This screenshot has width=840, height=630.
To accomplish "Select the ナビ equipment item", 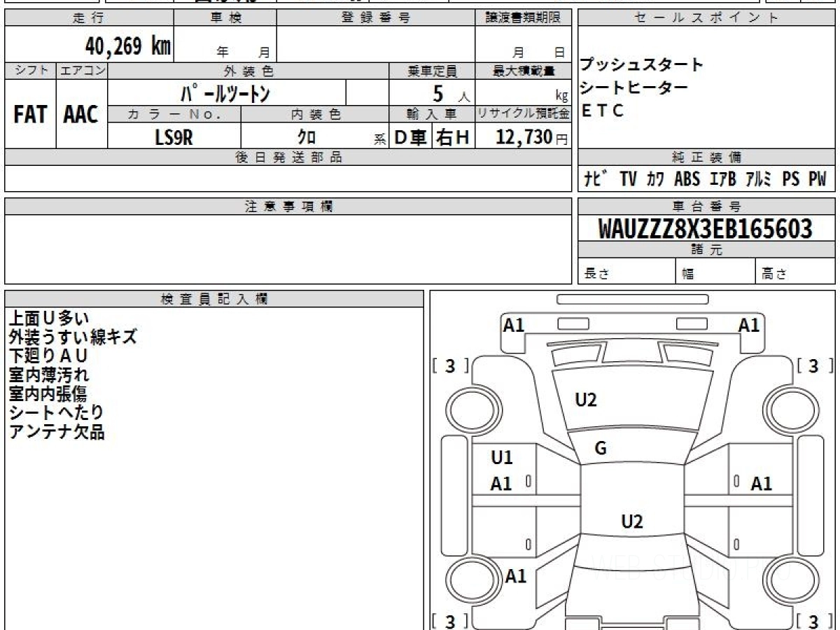I will pyautogui.click(x=596, y=179).
